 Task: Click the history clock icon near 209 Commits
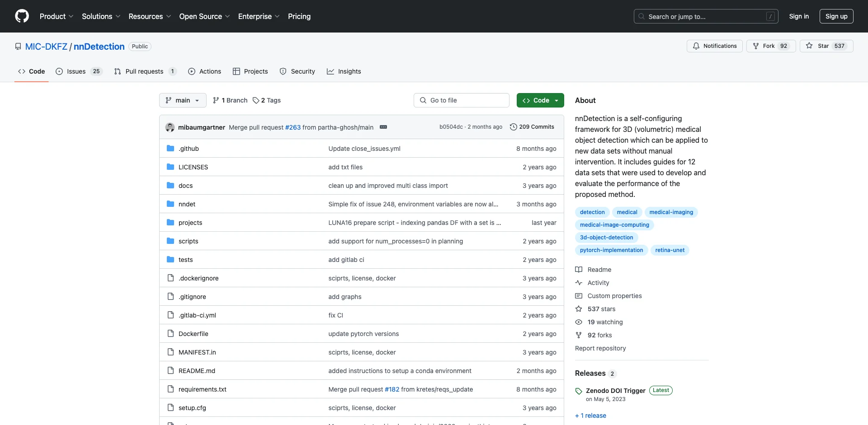click(514, 127)
